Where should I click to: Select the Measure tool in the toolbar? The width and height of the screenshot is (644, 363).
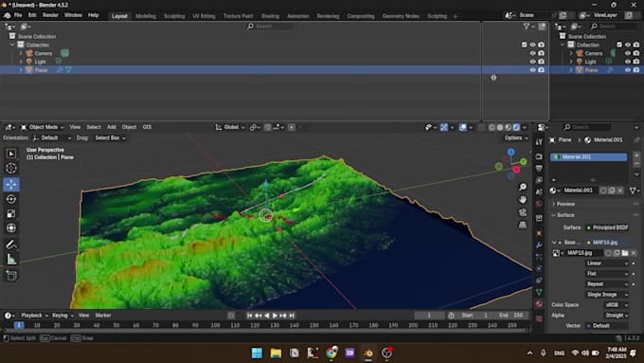(11, 259)
